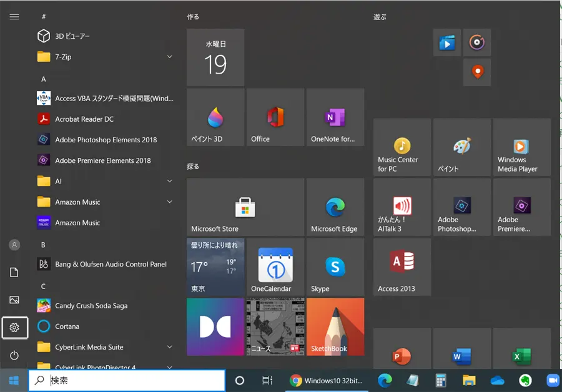Open the user account button
Image resolution: width=562 pixels, height=392 pixels.
pos(14,245)
